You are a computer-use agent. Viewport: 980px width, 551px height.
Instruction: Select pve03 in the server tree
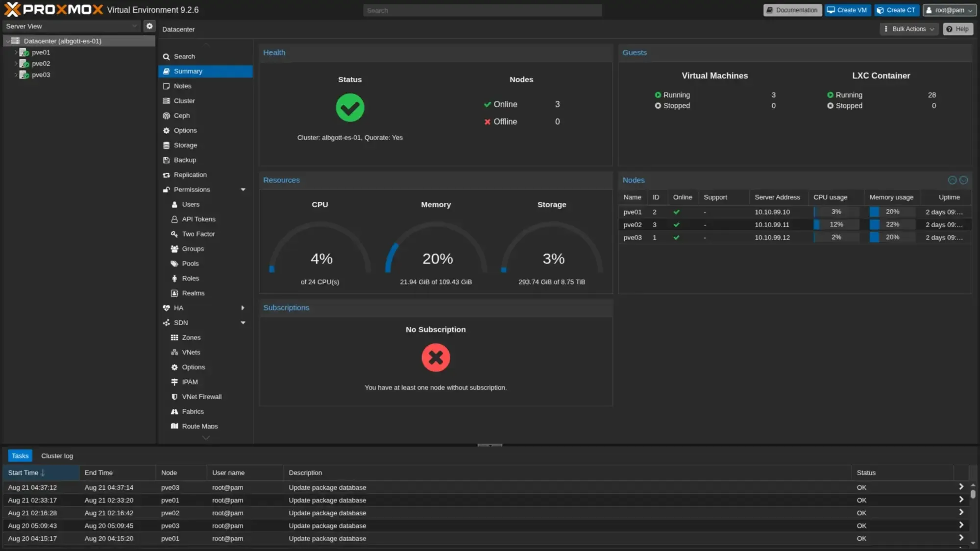click(x=41, y=75)
